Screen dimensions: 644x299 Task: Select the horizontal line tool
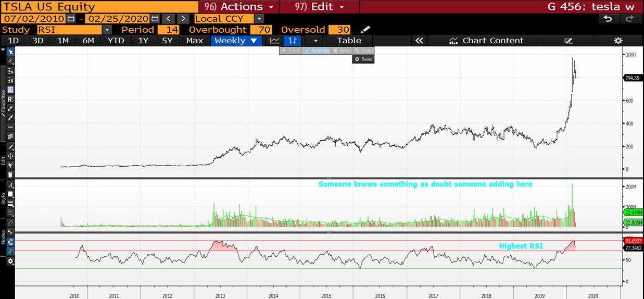(x=10, y=127)
